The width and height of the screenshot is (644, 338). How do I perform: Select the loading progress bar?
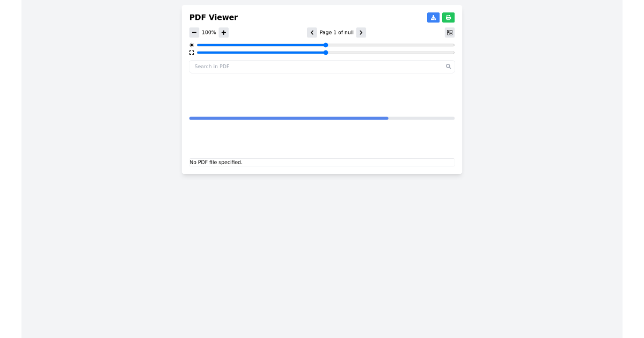point(322,118)
